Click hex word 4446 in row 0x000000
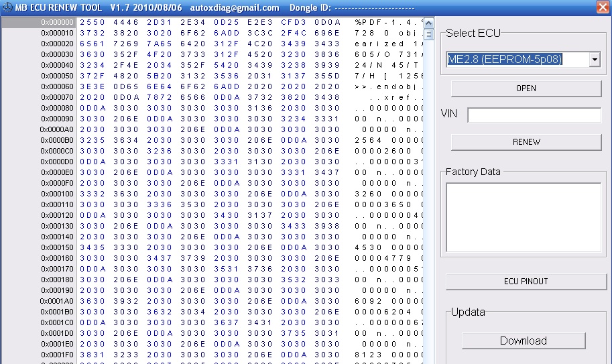The width and height of the screenshot is (612, 364). [126, 22]
